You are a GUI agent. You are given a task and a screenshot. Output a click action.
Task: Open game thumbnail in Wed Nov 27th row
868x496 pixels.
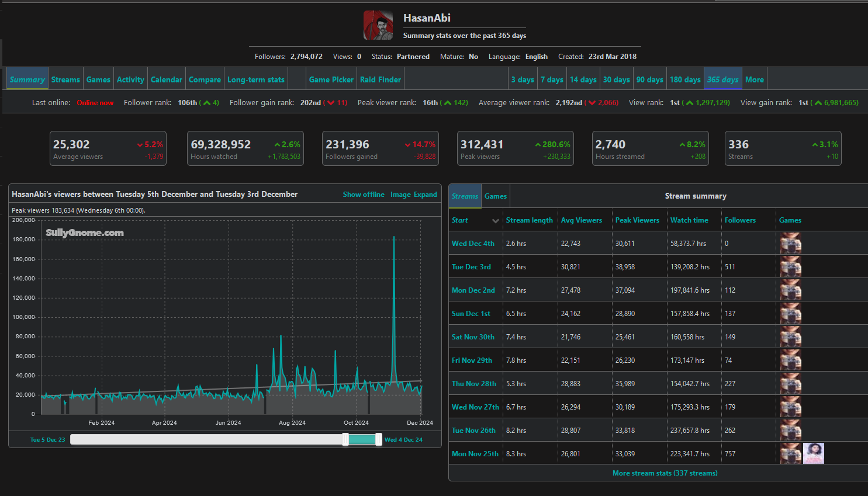coord(791,407)
